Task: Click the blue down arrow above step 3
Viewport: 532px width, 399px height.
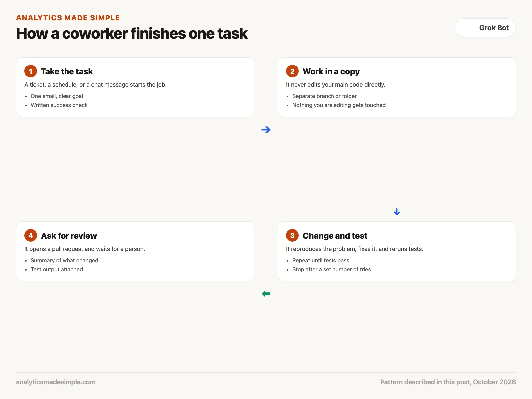Action: 397,212
